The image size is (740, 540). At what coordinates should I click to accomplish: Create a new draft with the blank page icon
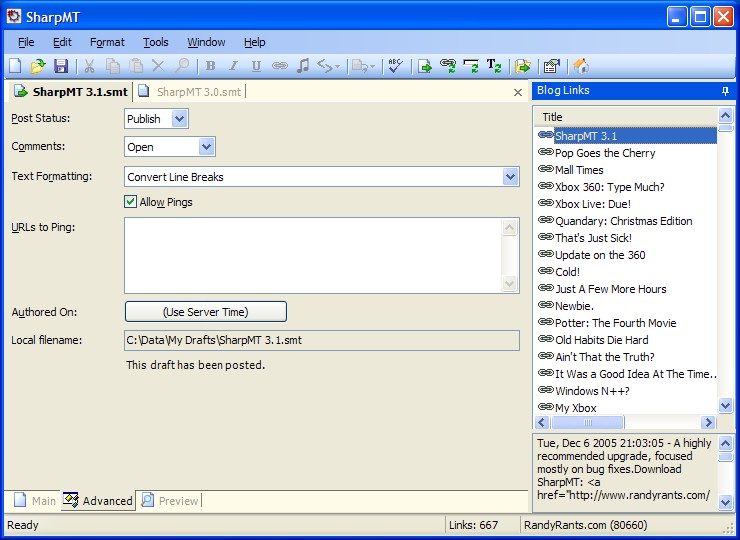[15, 66]
